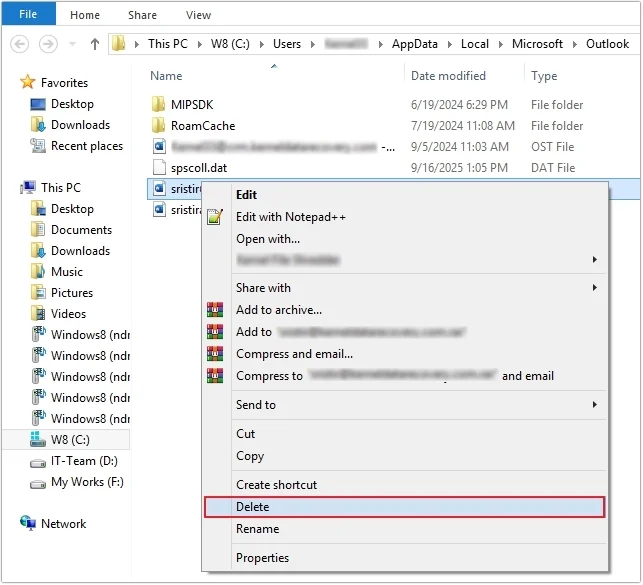
Task: Choose Rename from the context menu
Action: 258,529
